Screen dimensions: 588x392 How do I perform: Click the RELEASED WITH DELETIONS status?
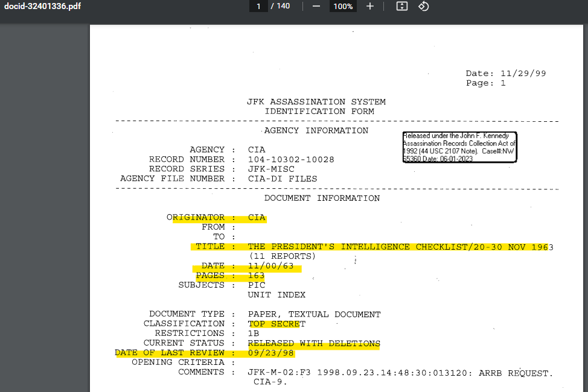[315, 343]
